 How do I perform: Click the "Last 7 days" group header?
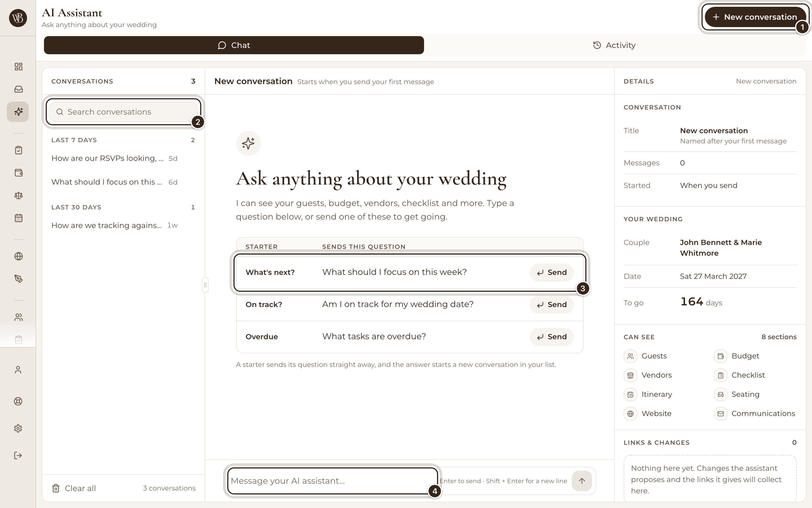pyautogui.click(x=74, y=140)
